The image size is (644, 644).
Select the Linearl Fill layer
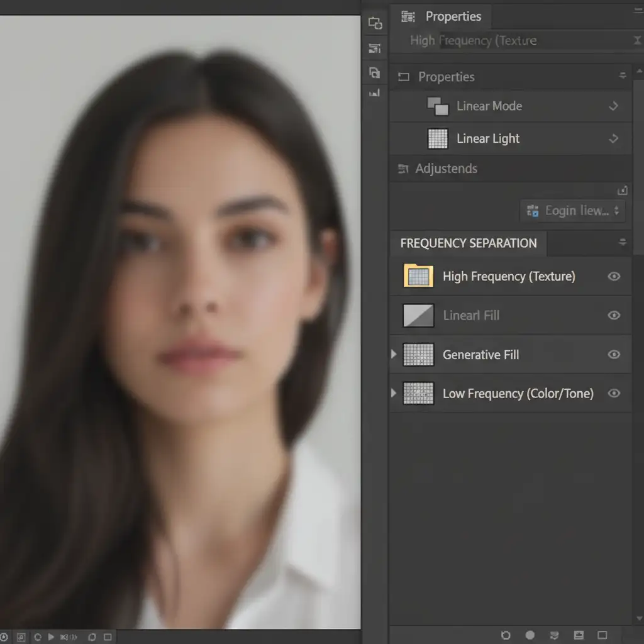click(x=471, y=316)
